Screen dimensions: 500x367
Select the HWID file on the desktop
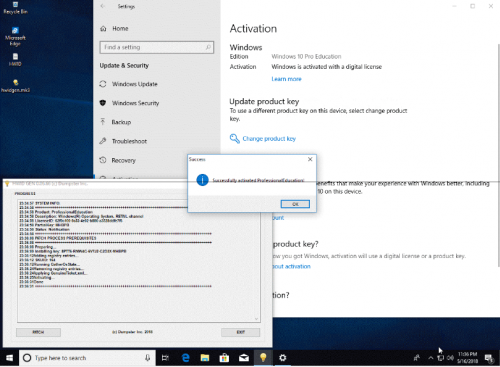15,59
